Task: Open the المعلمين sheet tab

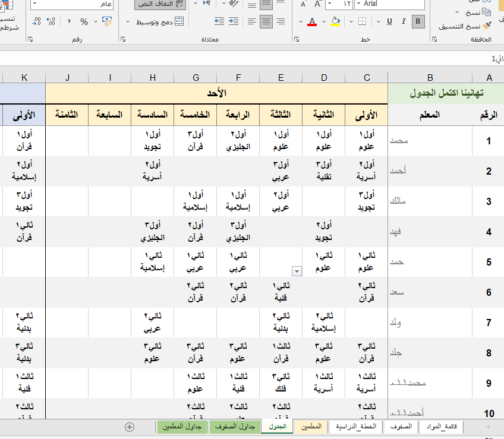Action: (311, 427)
